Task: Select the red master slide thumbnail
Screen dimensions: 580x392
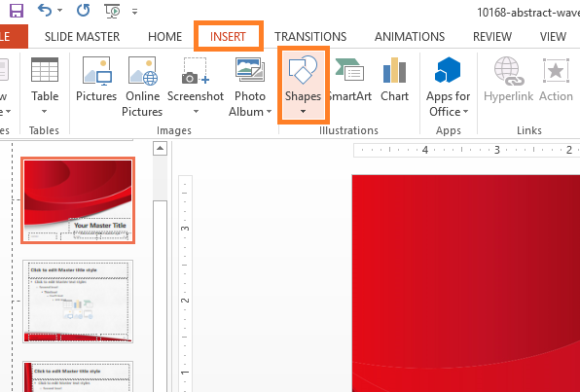Action: click(x=78, y=200)
